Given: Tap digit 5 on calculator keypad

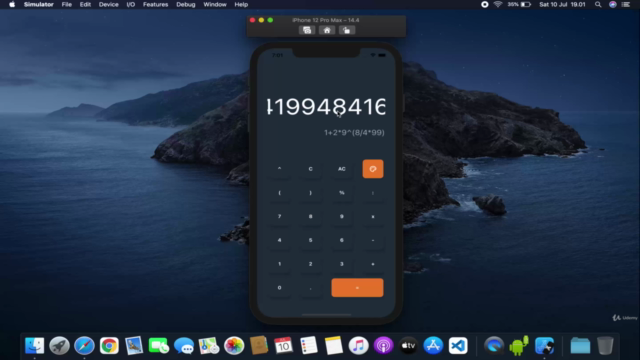Looking at the screenshot, I should pos(310,240).
